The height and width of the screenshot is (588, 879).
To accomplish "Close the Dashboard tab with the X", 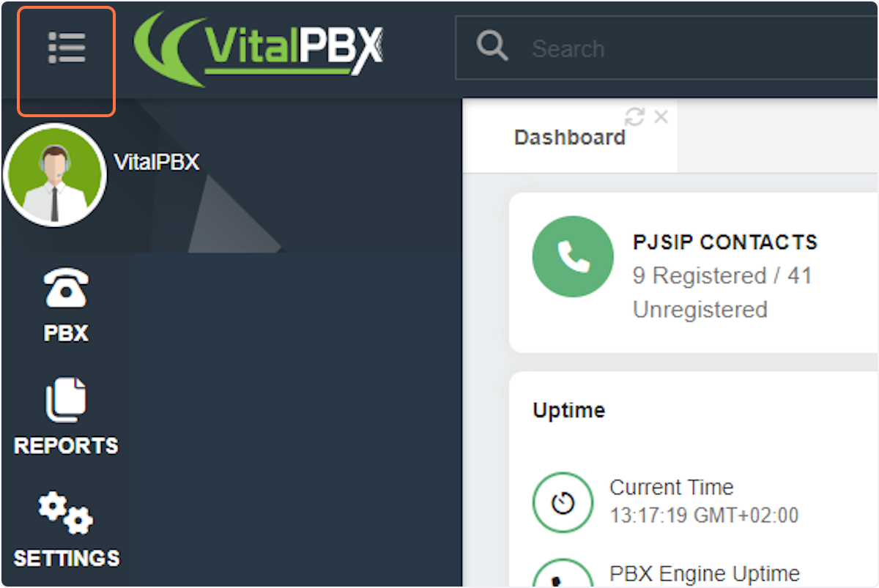I will coord(661,116).
